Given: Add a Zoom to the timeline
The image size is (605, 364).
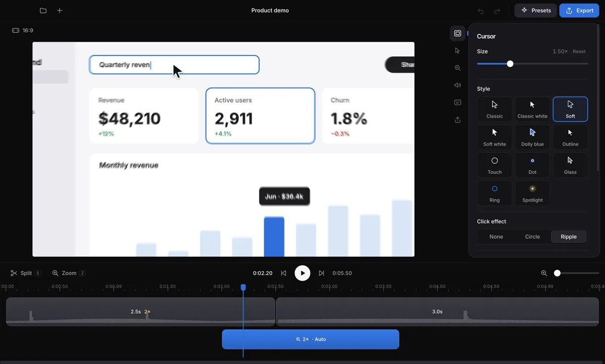Looking at the screenshot, I should coord(69,273).
